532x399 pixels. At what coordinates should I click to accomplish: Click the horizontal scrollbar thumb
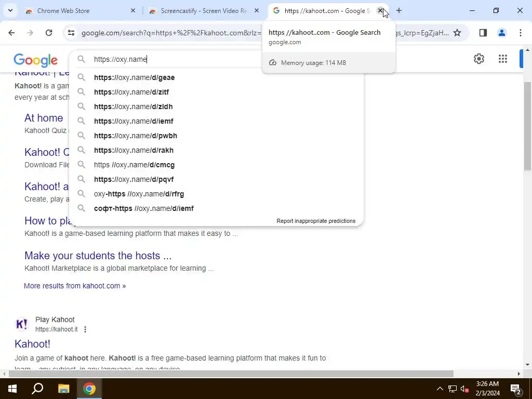(231, 374)
